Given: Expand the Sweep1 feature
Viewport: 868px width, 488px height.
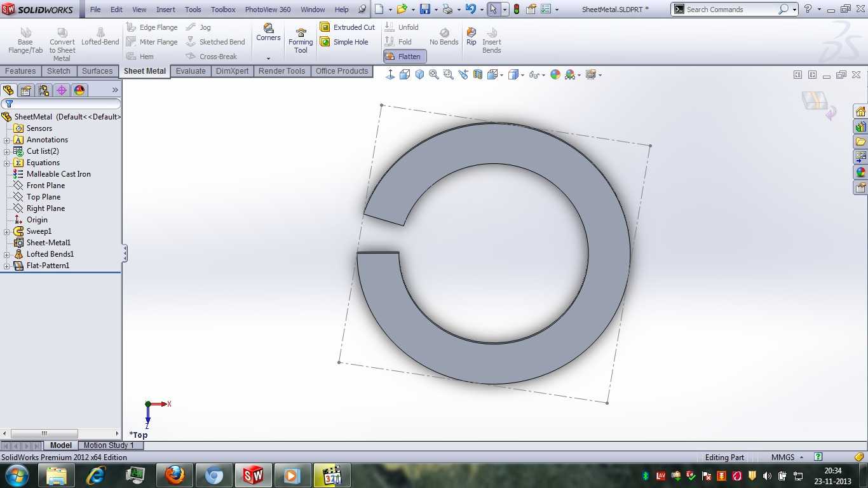Looking at the screenshot, I should click(7, 231).
